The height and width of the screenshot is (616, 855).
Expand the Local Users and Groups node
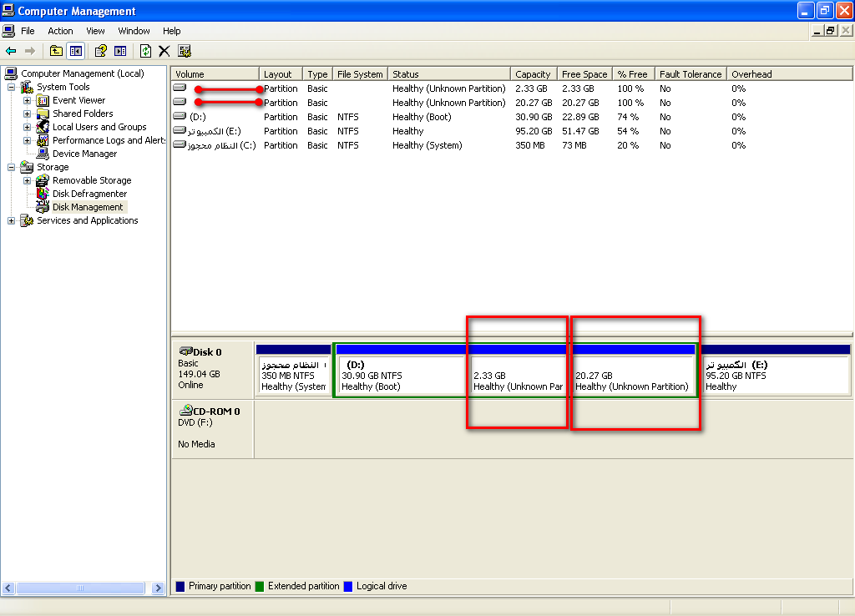pyautogui.click(x=27, y=127)
